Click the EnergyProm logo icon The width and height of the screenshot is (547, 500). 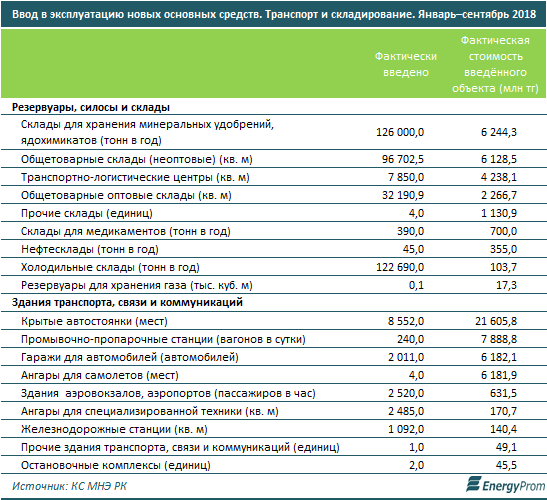(x=474, y=485)
